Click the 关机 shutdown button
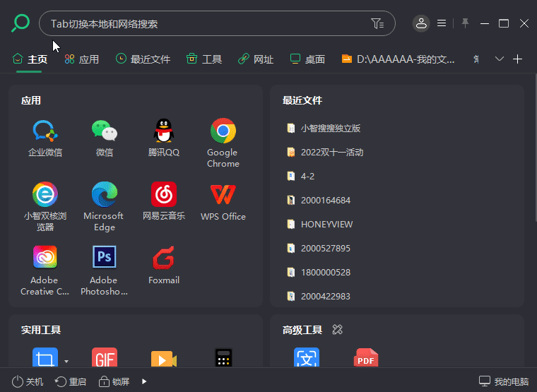The width and height of the screenshot is (537, 392). [28, 381]
